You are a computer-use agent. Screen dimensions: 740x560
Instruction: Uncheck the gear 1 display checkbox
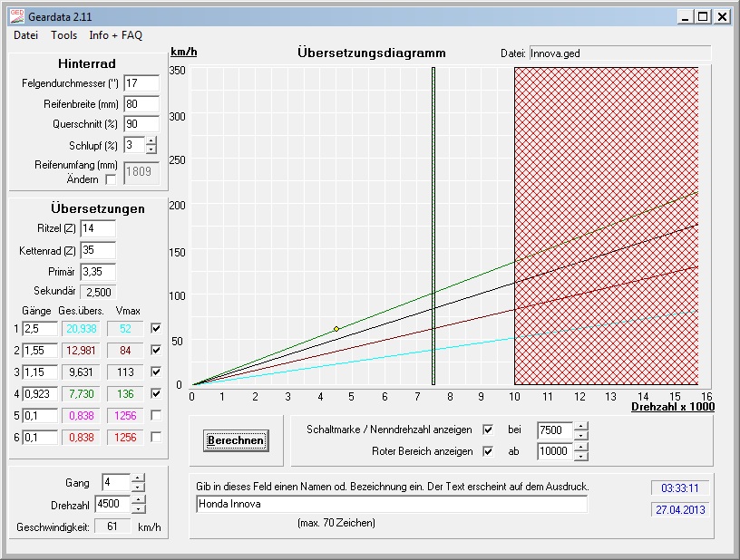pos(157,328)
